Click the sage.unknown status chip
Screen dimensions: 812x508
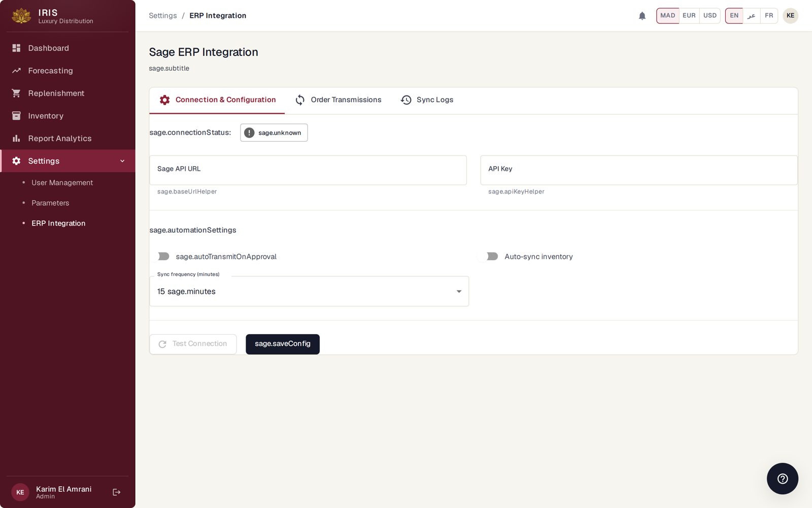[274, 133]
